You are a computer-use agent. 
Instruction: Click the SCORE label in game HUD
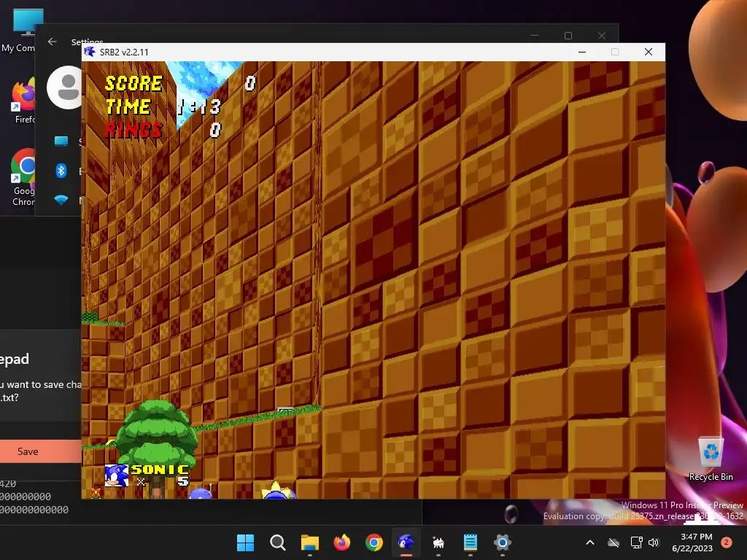[134, 83]
